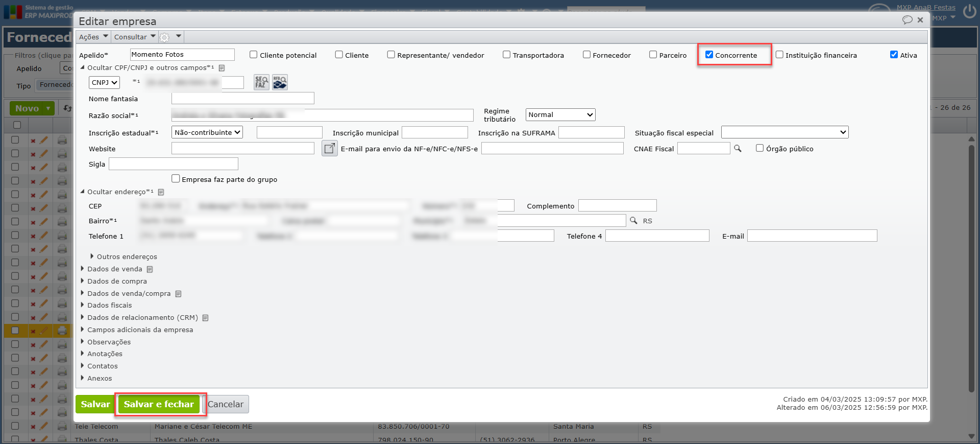Click the note icon next to Dados de venda
This screenshot has height=444, width=980.
click(x=150, y=269)
